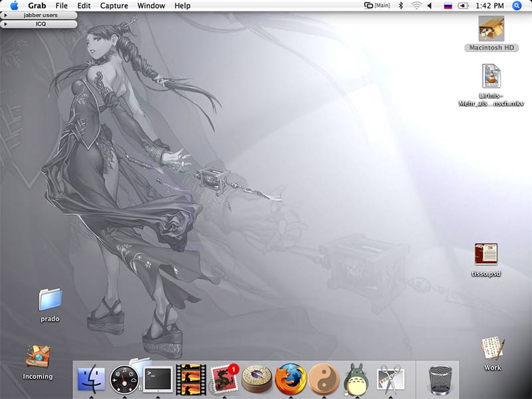Click the battery power status icon
Image resolution: width=532 pixels, height=399 pixels.
point(463,5)
